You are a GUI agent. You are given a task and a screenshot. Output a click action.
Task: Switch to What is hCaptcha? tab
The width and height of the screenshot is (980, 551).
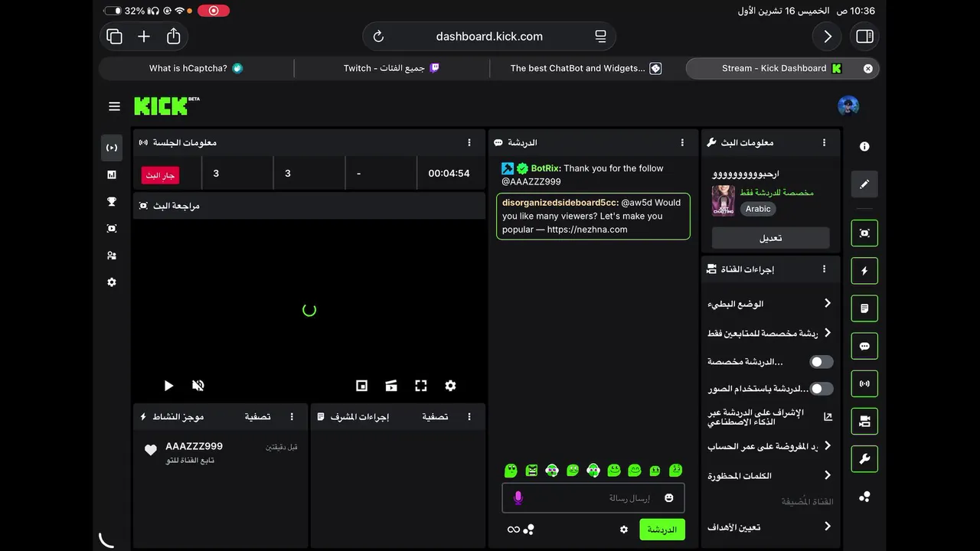196,68
